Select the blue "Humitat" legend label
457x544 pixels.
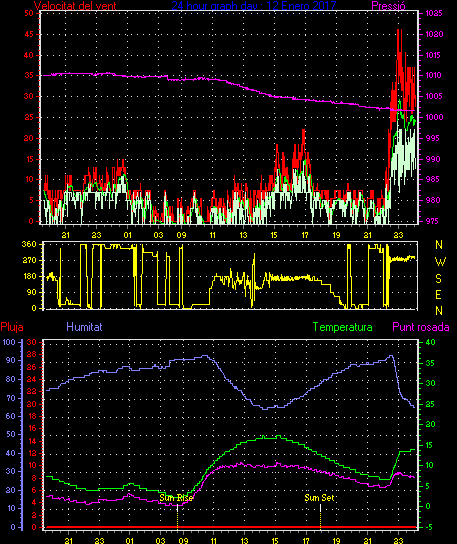click(84, 327)
